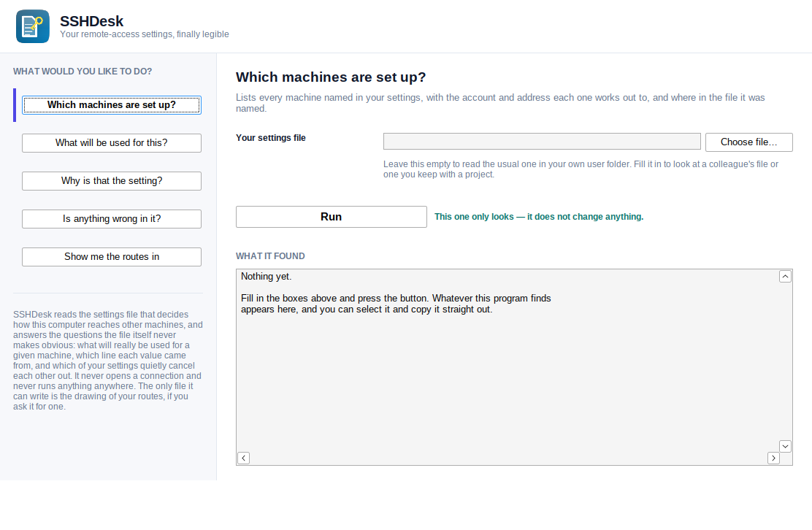Click the description 'Lists every machine named in your settings'
Screen dimensions: 812x530
pyautogui.click(x=500, y=103)
